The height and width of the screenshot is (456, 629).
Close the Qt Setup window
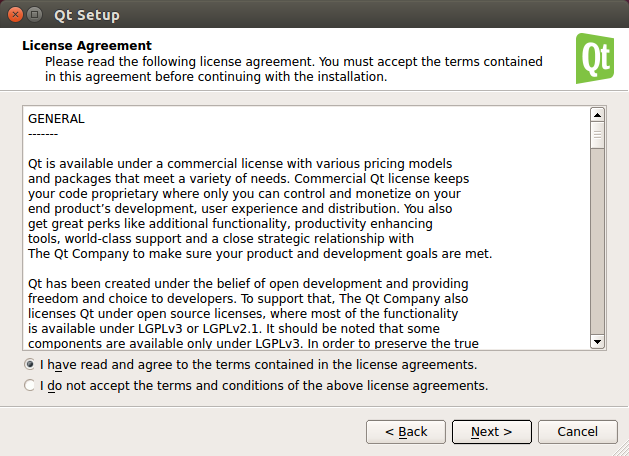[15, 15]
